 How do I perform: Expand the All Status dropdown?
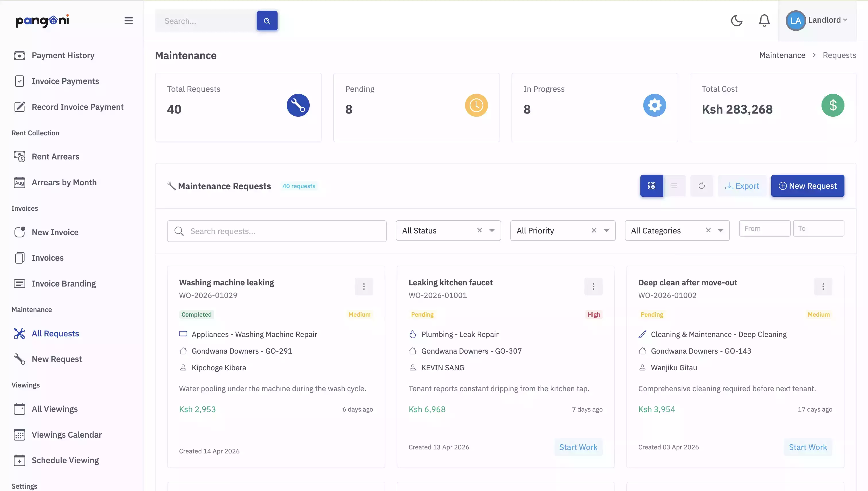tap(492, 231)
